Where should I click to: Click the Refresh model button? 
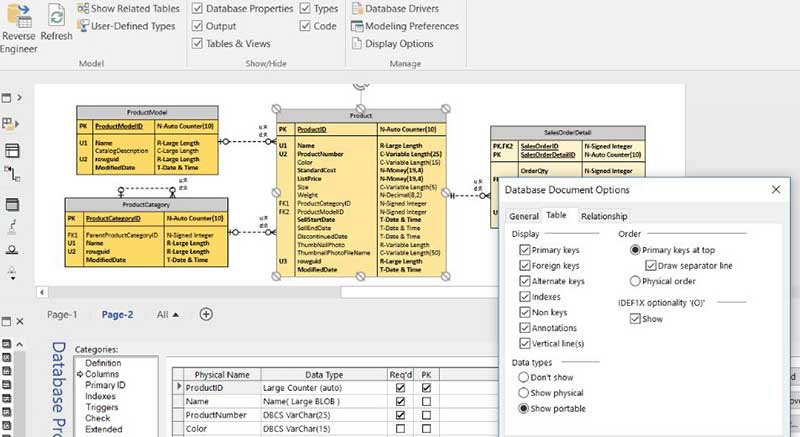pyautogui.click(x=56, y=23)
